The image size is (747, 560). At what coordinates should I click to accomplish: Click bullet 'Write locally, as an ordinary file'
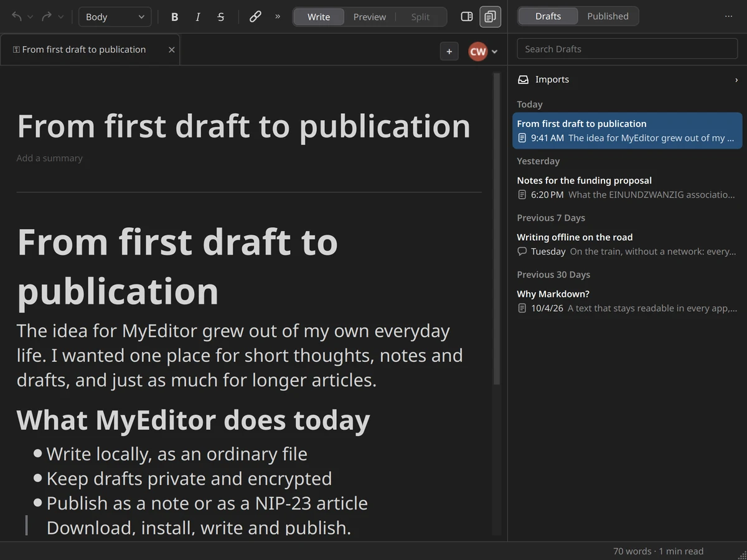(x=177, y=454)
